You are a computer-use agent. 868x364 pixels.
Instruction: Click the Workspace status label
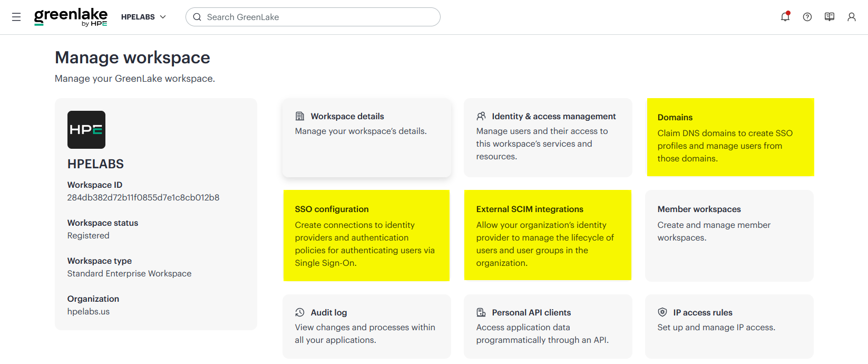tap(103, 223)
